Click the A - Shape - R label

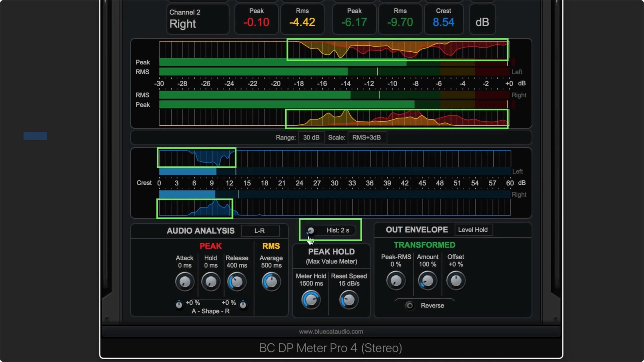[x=211, y=311]
